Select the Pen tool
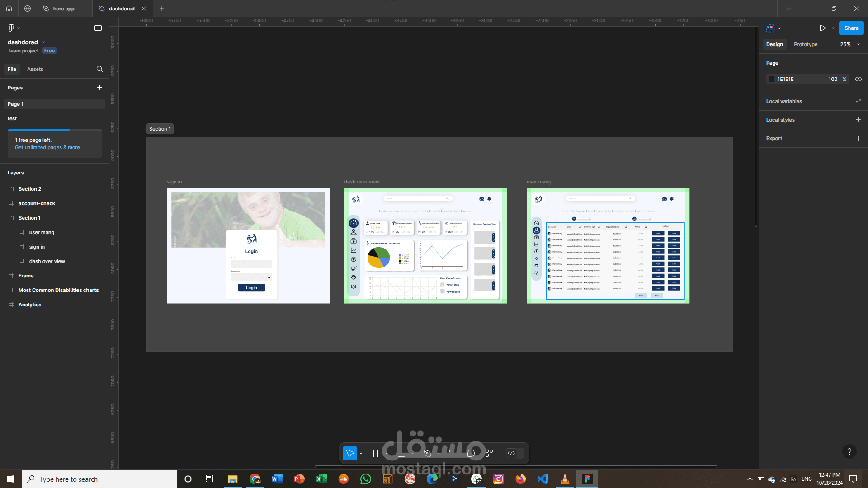The height and width of the screenshot is (488, 868). click(427, 453)
